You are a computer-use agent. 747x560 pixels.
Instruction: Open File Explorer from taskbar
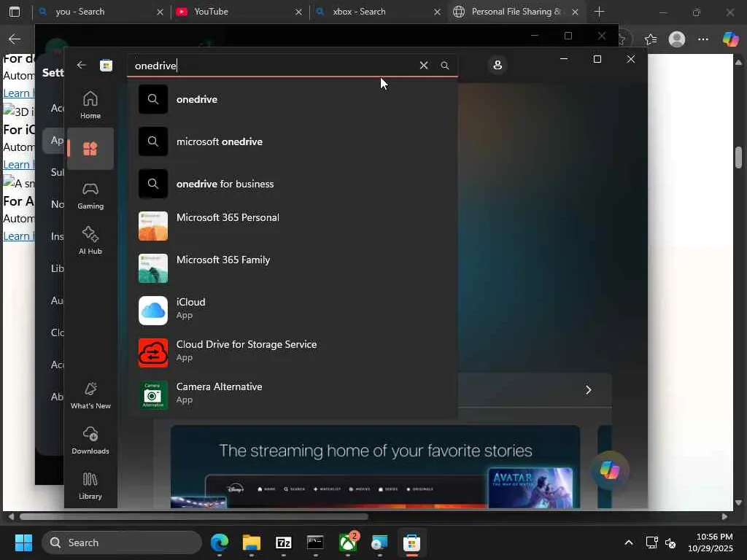point(252,542)
